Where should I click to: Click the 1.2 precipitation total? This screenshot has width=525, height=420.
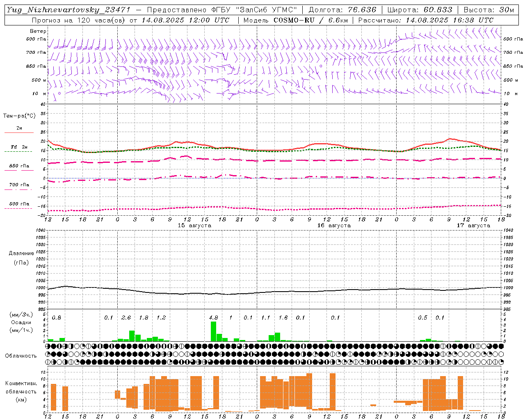(x=161, y=318)
